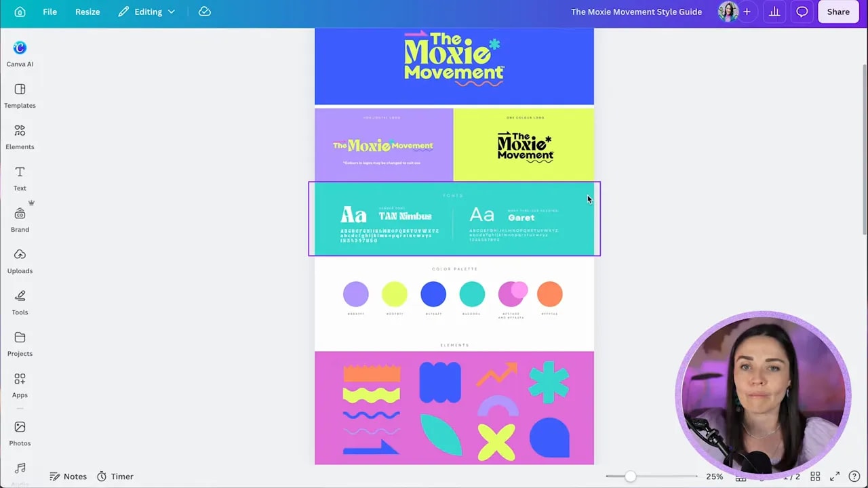
Task: Click the FONTS section heading
Action: [x=453, y=196]
